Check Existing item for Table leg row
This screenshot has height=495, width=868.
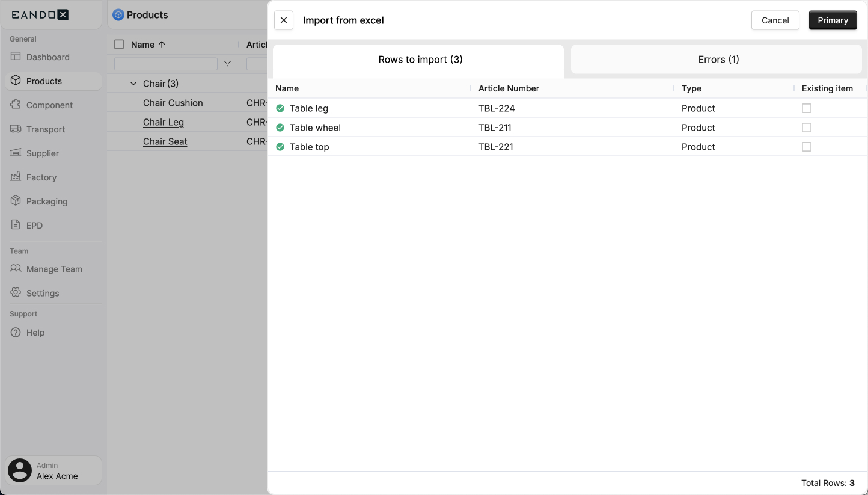[x=806, y=108]
